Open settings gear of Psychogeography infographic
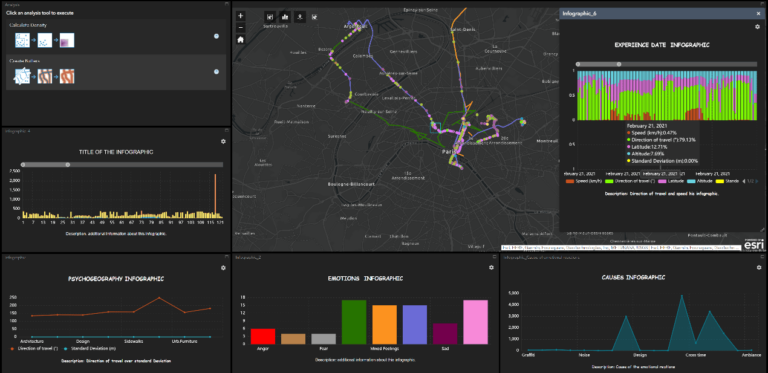 [x=223, y=268]
